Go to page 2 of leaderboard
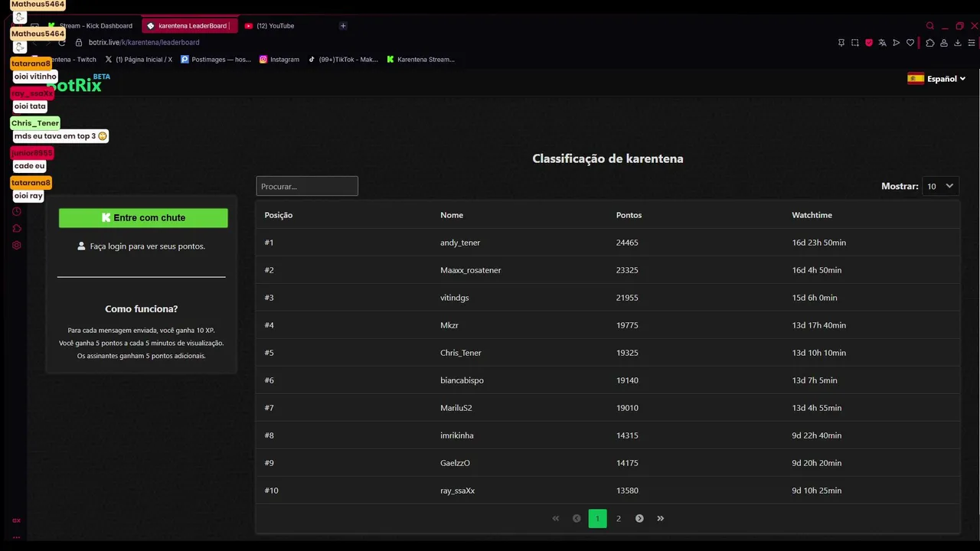The height and width of the screenshot is (551, 980). tap(619, 518)
